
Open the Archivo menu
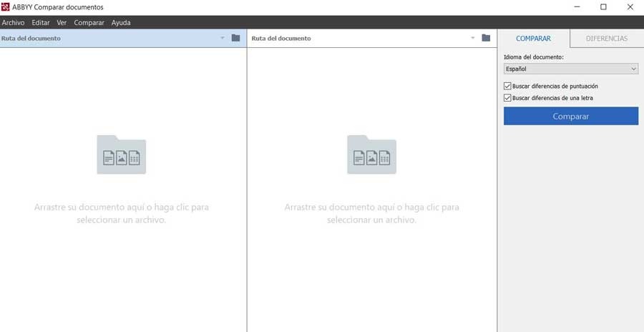coord(13,23)
